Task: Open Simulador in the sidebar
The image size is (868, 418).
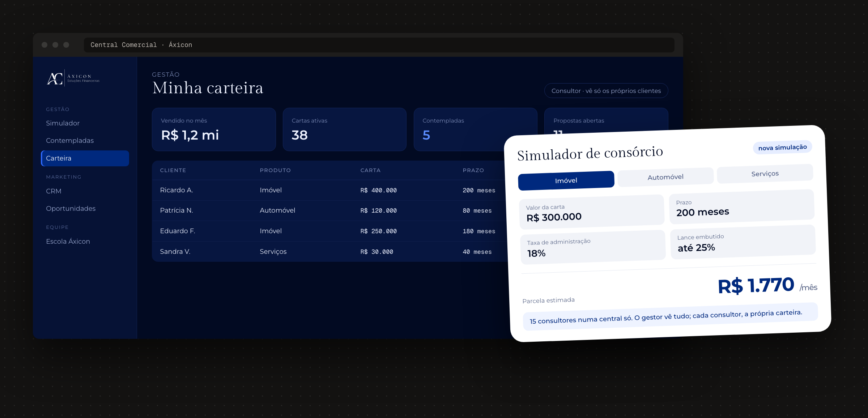Action: (63, 123)
